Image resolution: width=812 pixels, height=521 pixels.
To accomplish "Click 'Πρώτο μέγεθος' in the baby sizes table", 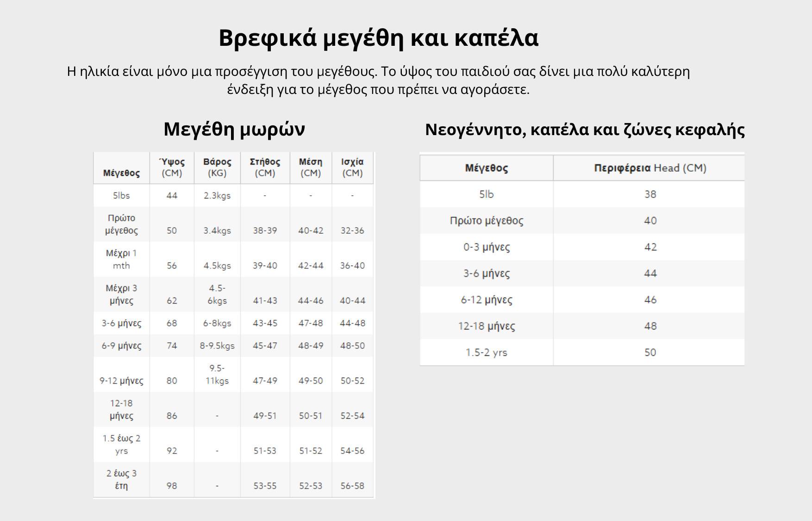I will coord(121,224).
